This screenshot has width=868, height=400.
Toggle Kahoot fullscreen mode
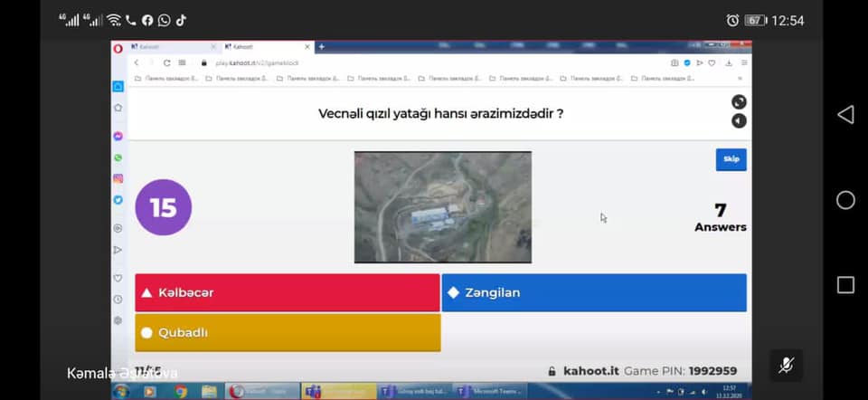739,102
